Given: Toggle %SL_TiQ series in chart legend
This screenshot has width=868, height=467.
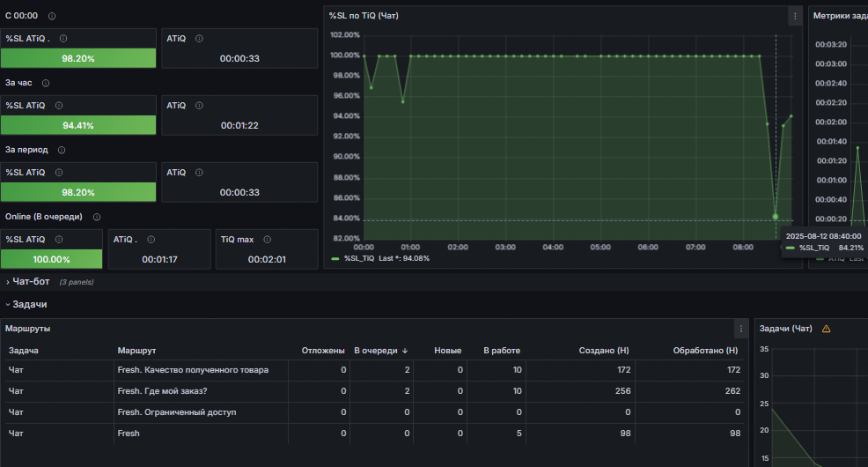Looking at the screenshot, I should click(359, 259).
